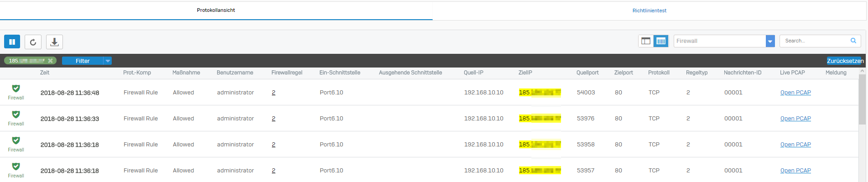Click the Ausgehende Schnittstelle column header
This screenshot has width=868, height=182.
tap(411, 73)
